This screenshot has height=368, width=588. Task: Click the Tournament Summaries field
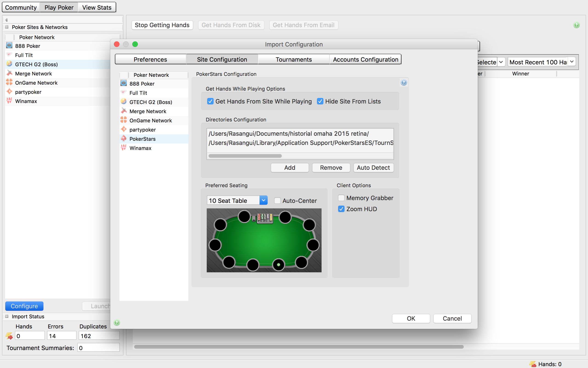click(98, 348)
